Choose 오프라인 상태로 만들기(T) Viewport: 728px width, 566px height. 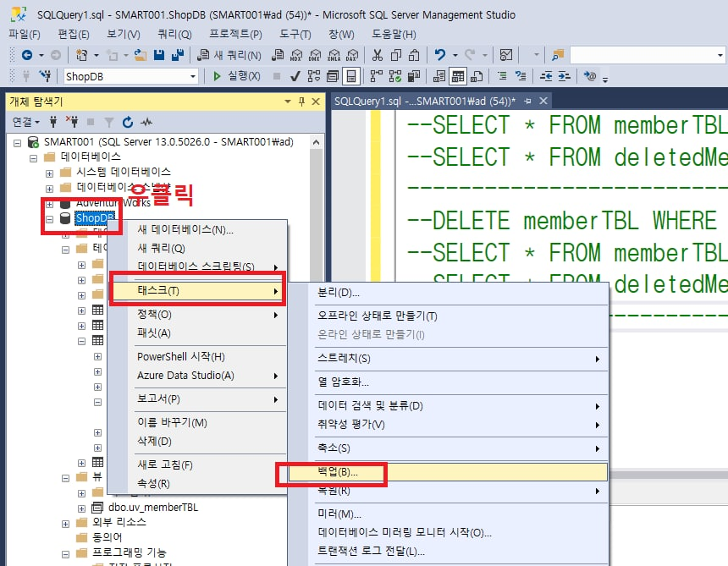coord(377,316)
